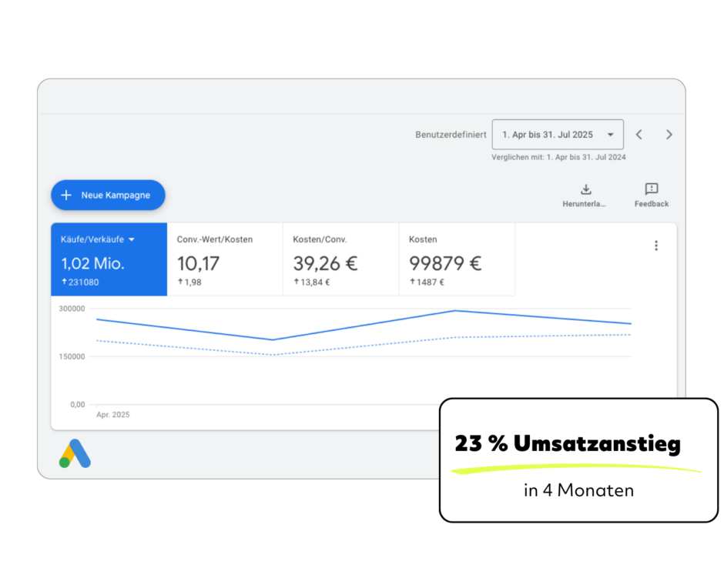The width and height of the screenshot is (724, 588).
Task: Click the Google Ads logo
Action: (75, 454)
